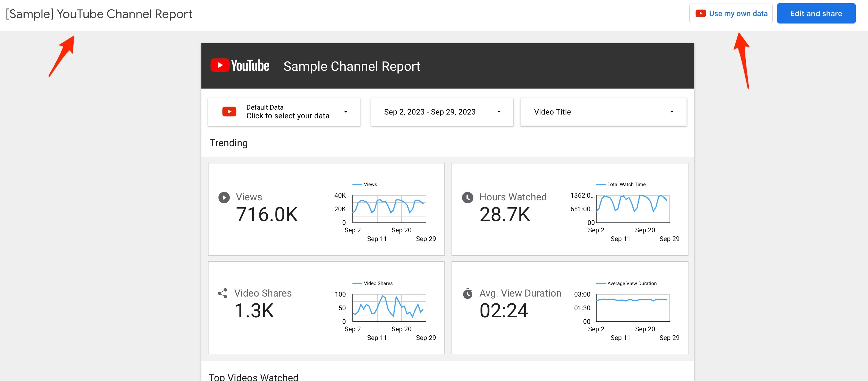Click the Use my own data button
This screenshot has height=381, width=868.
pyautogui.click(x=731, y=13)
